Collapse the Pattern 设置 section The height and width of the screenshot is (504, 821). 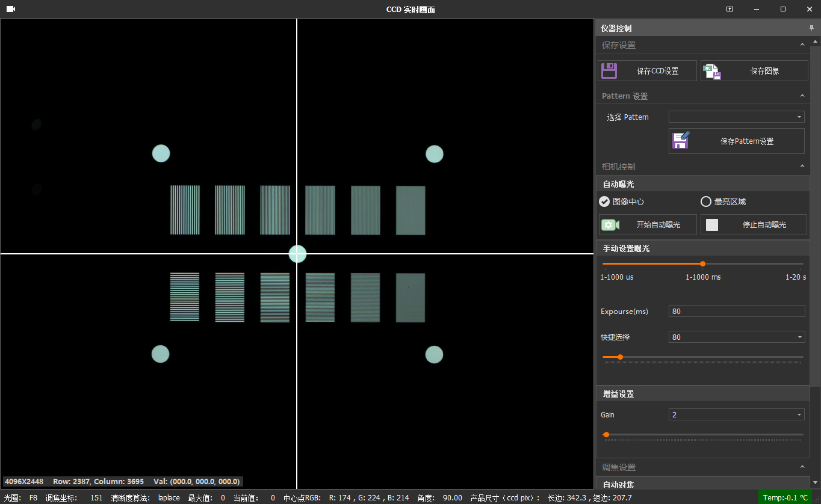802,96
